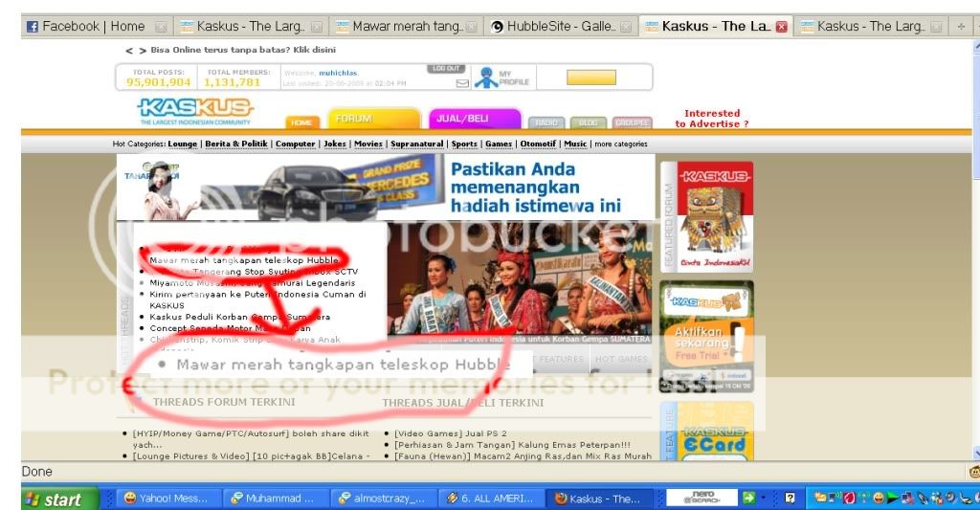Click the status bar smiley icon

[974, 472]
